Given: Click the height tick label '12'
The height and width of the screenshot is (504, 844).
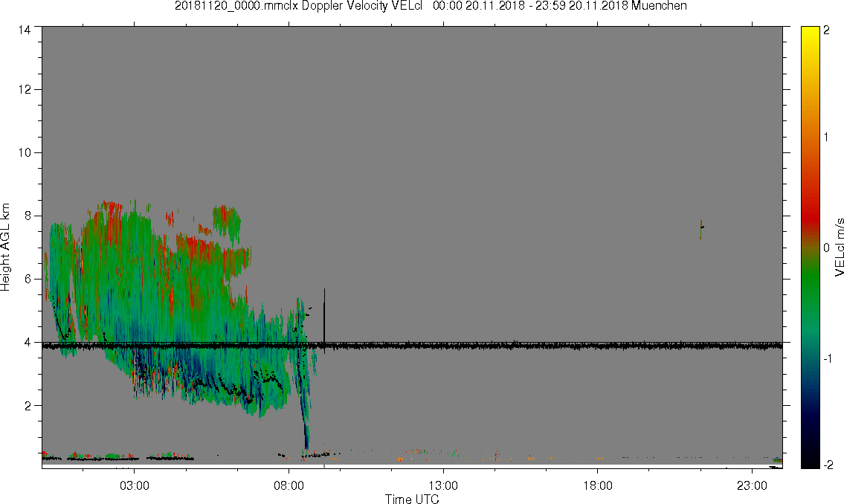Looking at the screenshot, I should click(25, 89).
